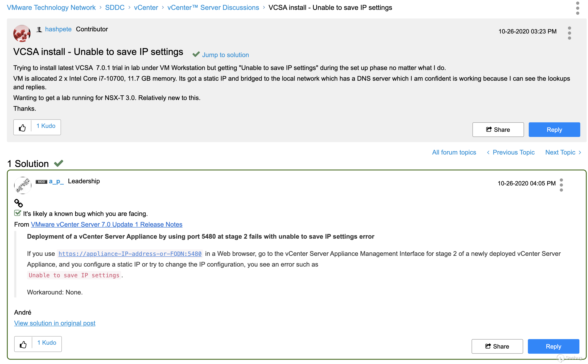The height and width of the screenshot is (364, 588).
Task: Click the thumbs-up kudo icon on hashpete's post
Action: [x=22, y=127]
